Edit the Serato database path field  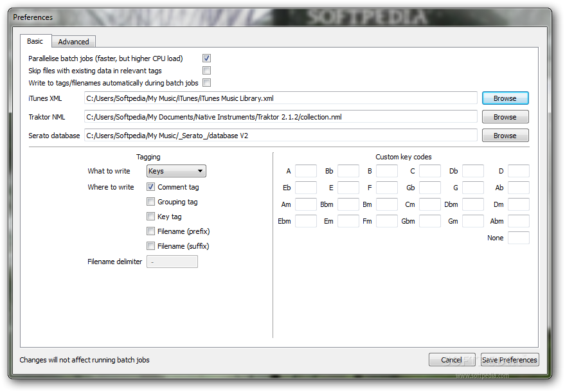click(281, 136)
